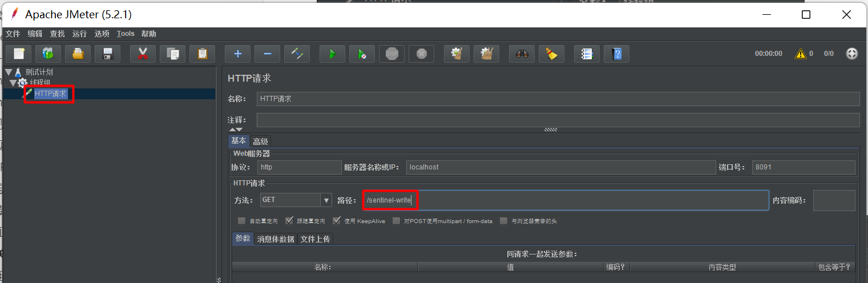Collapse the 测试计划 tree node
The image size is (868, 283).
[x=8, y=72]
